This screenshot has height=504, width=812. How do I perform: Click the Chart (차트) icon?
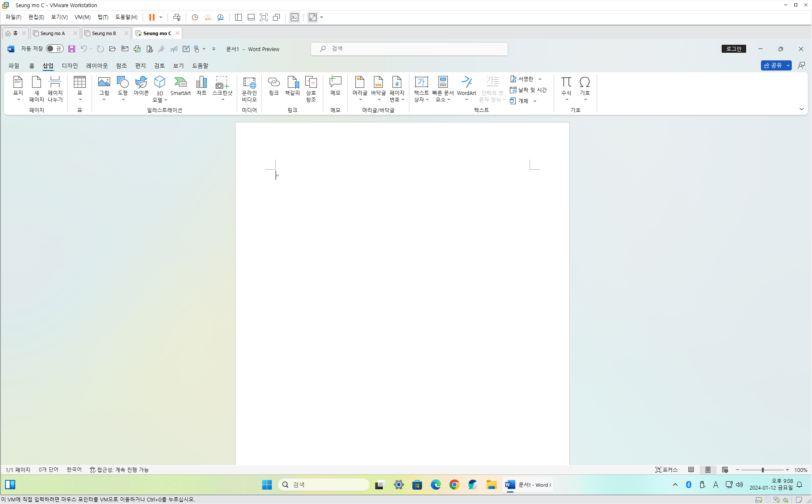click(201, 86)
